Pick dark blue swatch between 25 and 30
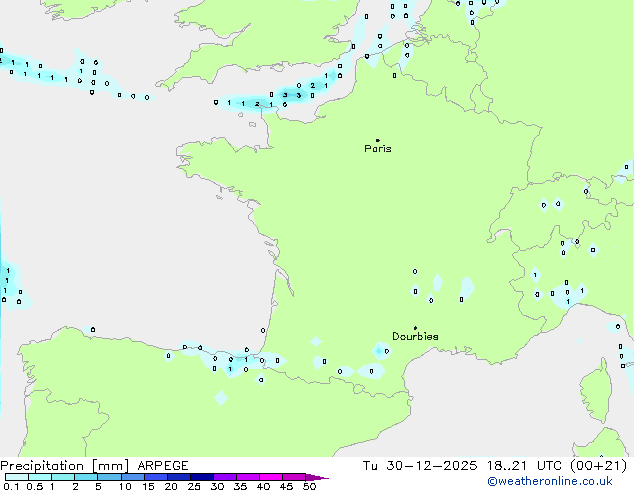 point(203,477)
